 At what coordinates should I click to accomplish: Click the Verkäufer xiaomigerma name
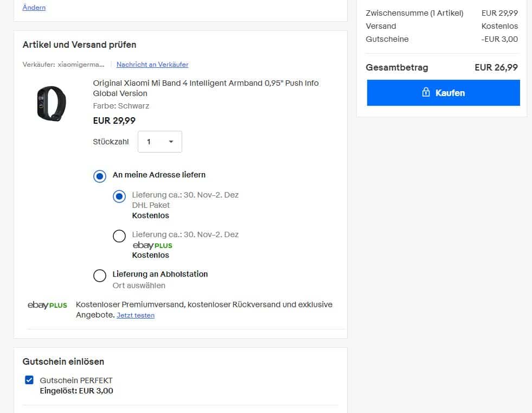click(x=81, y=65)
